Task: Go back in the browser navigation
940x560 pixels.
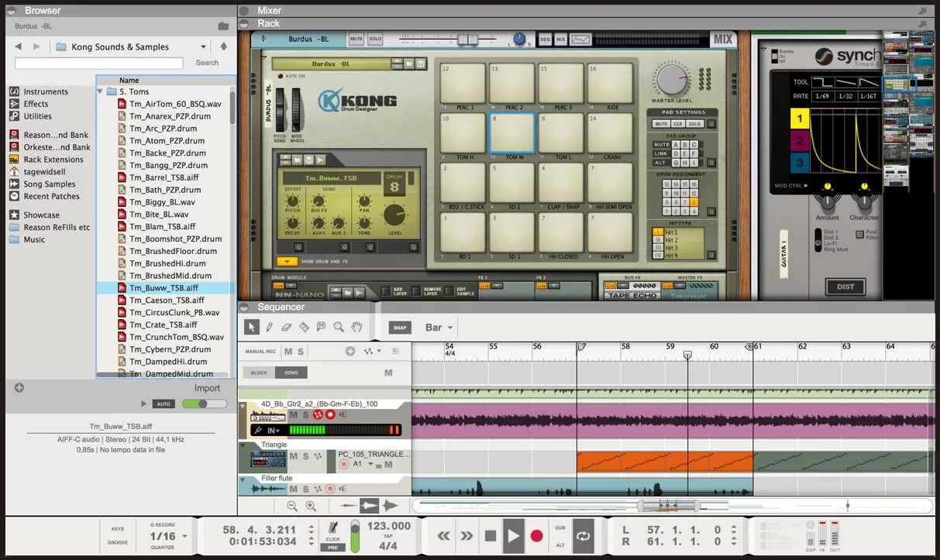Action: [x=18, y=46]
